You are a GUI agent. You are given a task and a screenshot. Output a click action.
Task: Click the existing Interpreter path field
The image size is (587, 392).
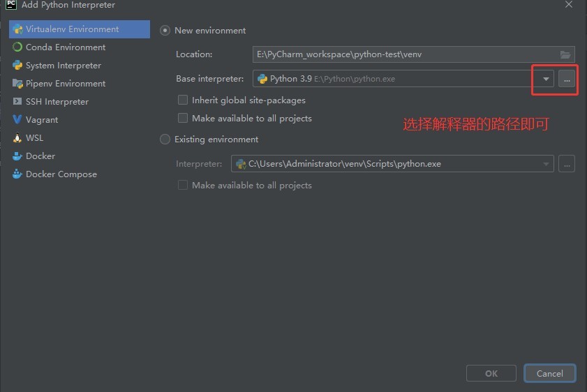pos(392,164)
